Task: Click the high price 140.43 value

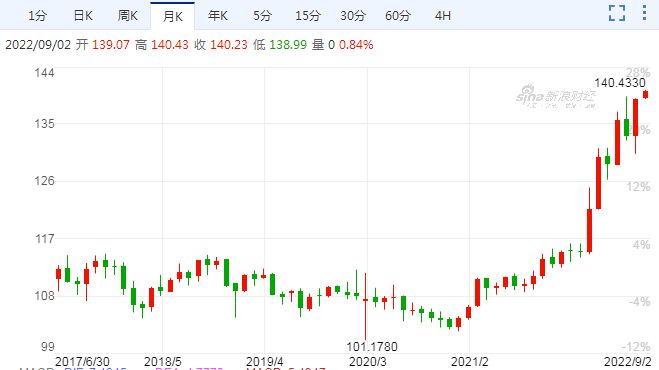Action: (x=170, y=45)
